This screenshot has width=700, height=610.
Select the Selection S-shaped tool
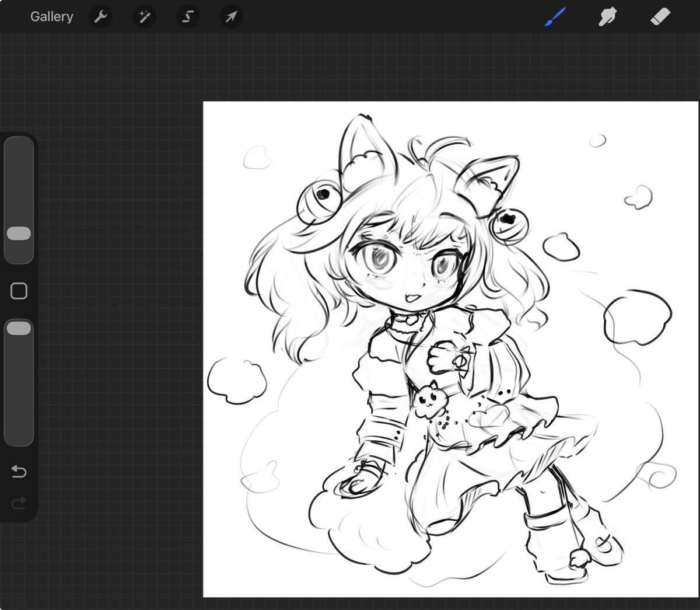tap(188, 17)
